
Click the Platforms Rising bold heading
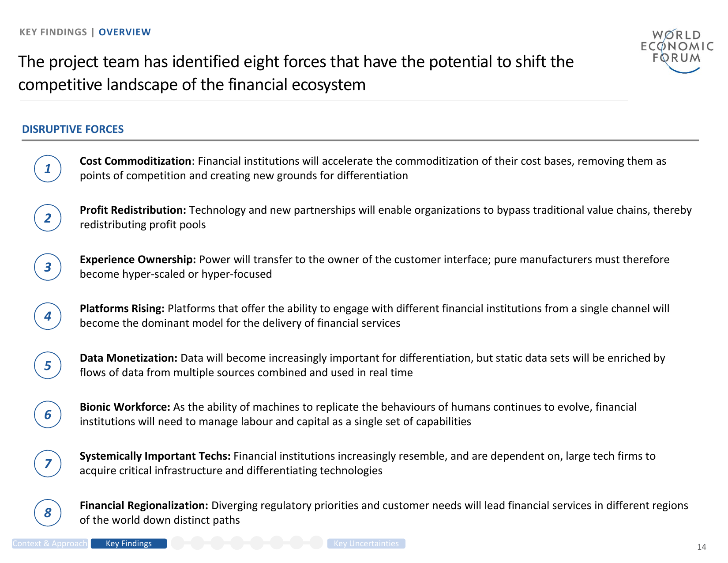(122, 309)
